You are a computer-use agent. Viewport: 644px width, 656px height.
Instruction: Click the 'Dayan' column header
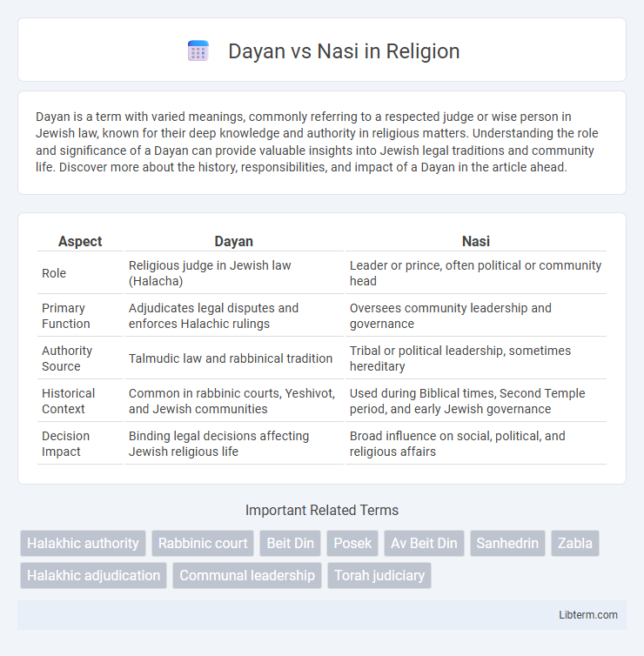(x=233, y=241)
